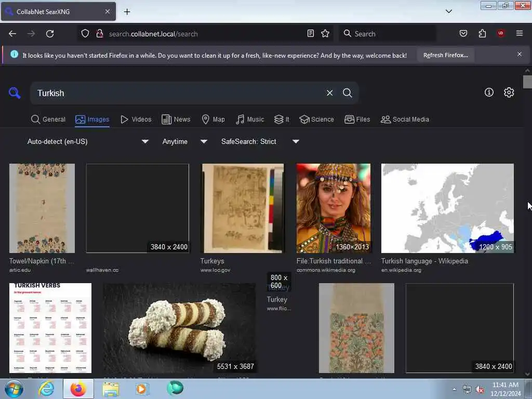
Task: Open the Music search tab
Action: 250,119
